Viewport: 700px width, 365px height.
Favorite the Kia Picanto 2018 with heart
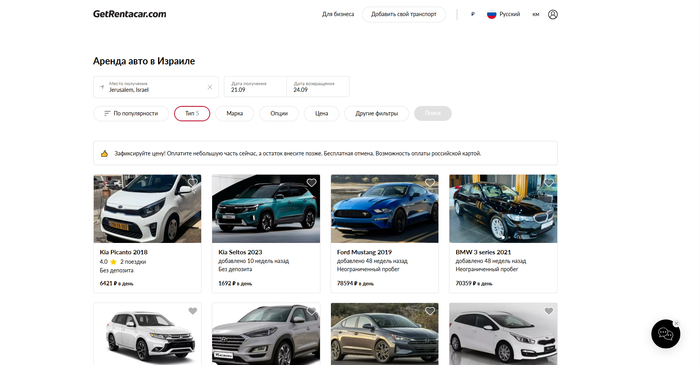(x=192, y=182)
